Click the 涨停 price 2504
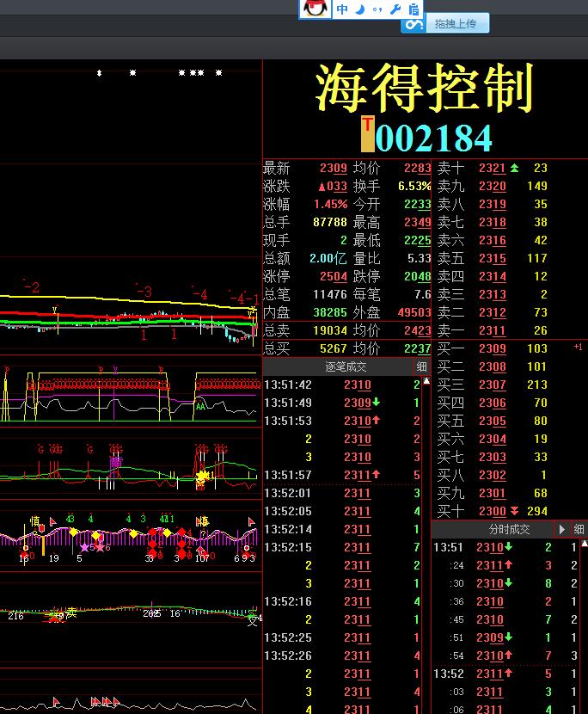This screenshot has width=588, height=714. 334,276
